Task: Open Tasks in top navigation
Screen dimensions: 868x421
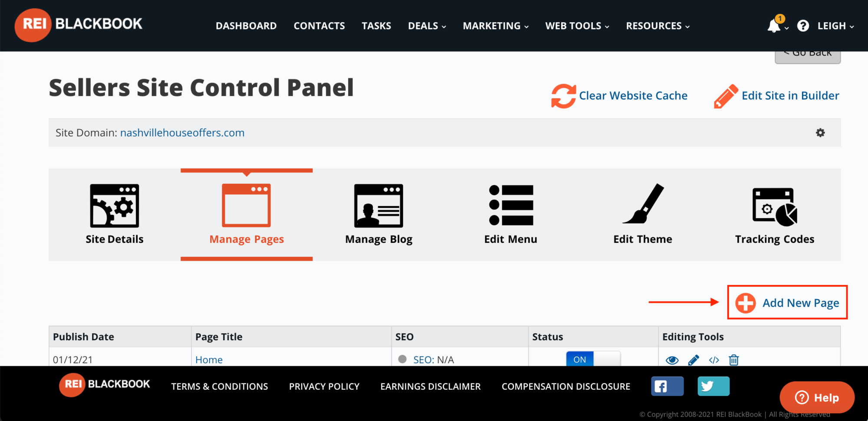Action: click(376, 26)
